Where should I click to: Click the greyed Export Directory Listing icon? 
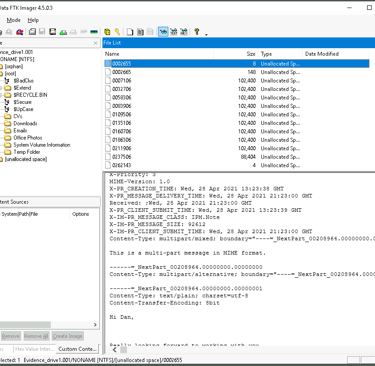tap(150, 32)
